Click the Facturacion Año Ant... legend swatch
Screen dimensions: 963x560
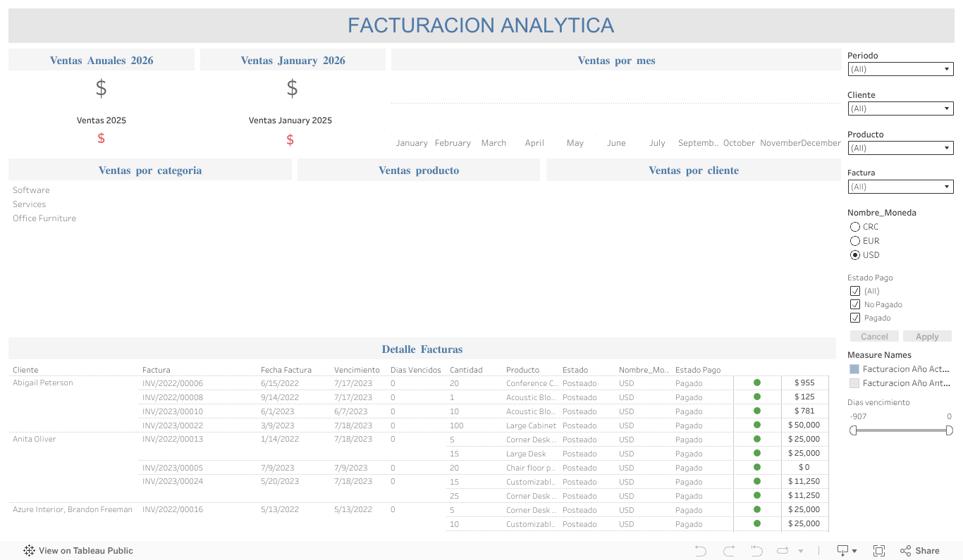[854, 383]
